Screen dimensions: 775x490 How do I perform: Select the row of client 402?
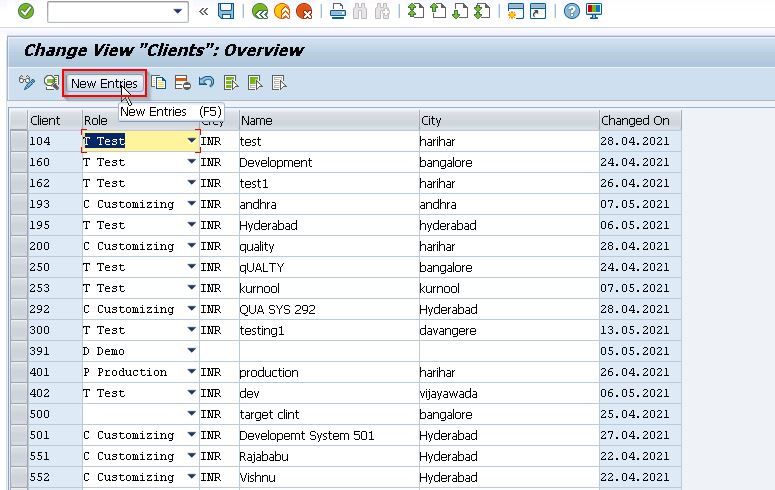18,393
